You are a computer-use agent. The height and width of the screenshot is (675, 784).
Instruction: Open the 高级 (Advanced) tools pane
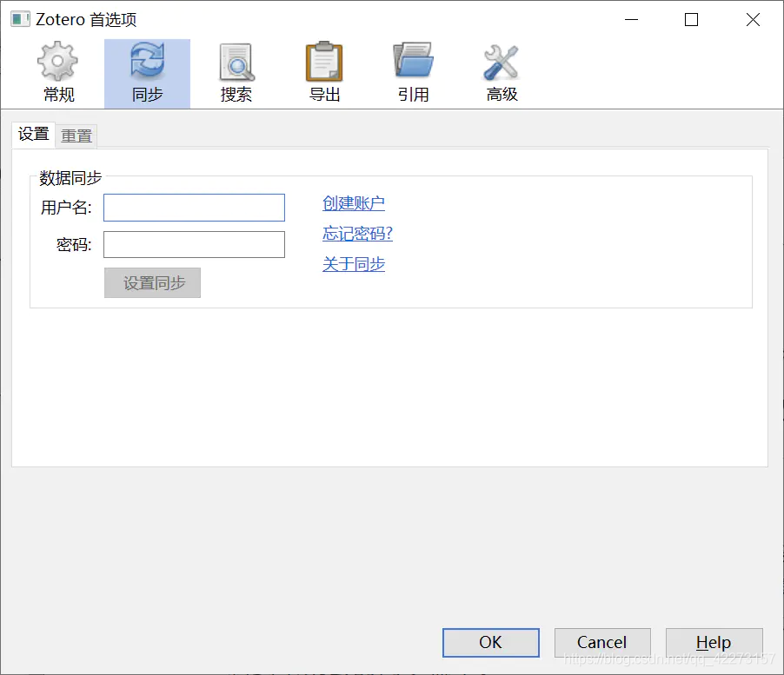coord(502,74)
